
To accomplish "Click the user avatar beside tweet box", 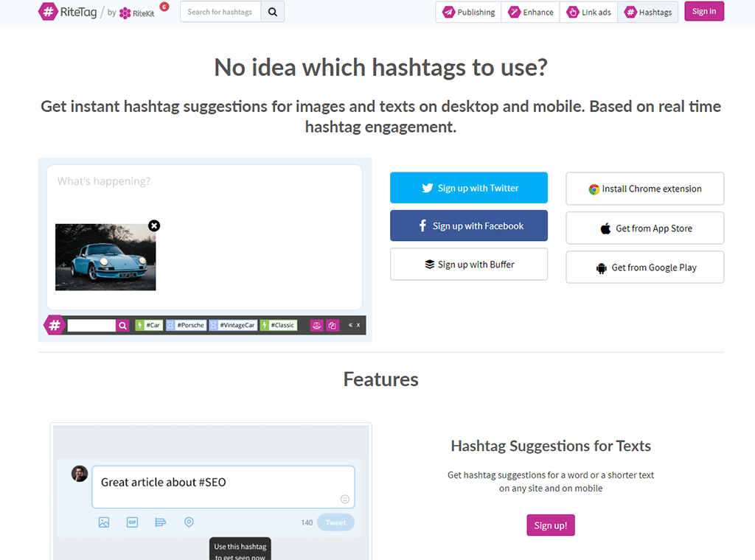I will pyautogui.click(x=80, y=473).
